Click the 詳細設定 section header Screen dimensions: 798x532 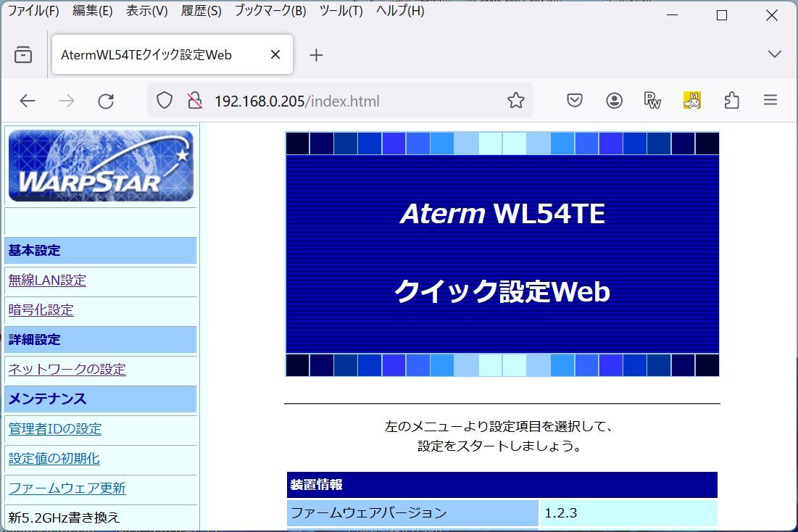click(x=101, y=339)
